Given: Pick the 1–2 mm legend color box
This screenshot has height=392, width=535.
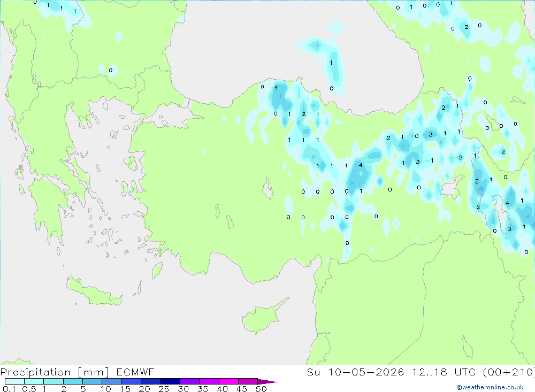Looking at the screenshot, I should tap(53, 381).
